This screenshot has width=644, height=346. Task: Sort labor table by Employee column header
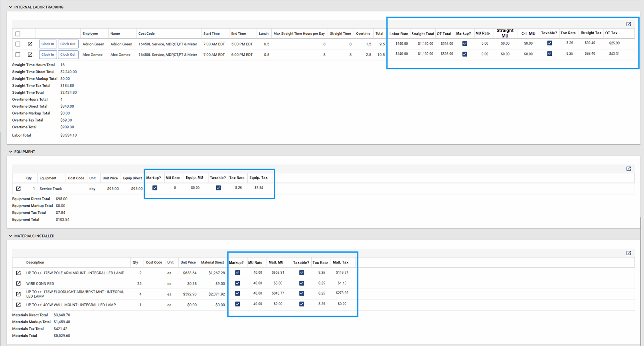point(90,34)
